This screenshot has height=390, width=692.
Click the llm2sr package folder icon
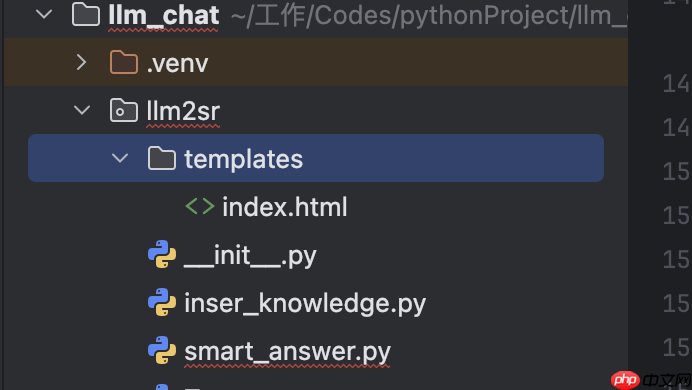point(124,110)
